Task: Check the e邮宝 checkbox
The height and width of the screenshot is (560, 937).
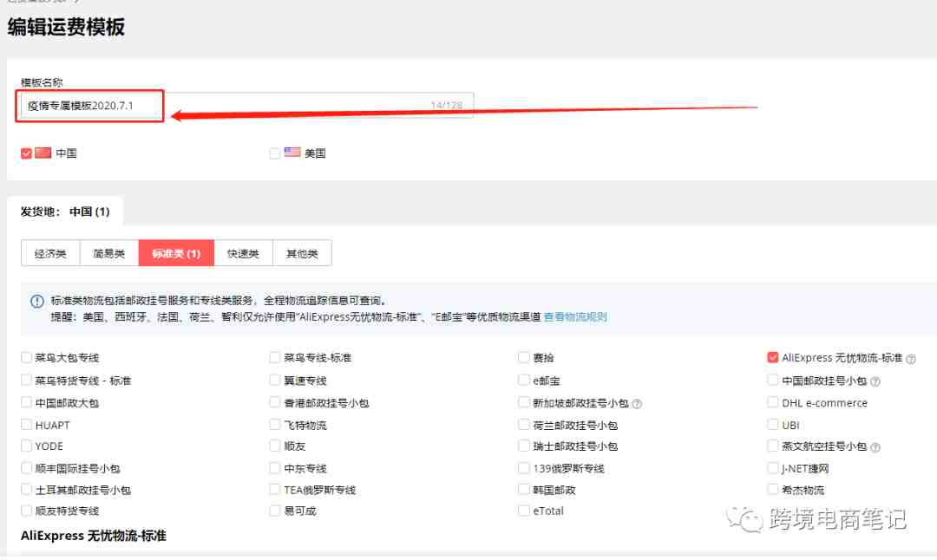Action: click(x=524, y=381)
